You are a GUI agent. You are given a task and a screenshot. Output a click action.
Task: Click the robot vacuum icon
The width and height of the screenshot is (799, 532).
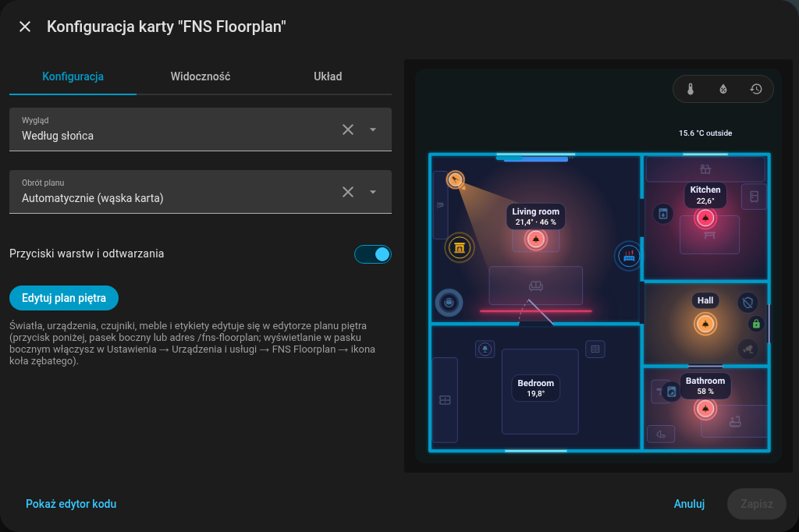(449, 303)
